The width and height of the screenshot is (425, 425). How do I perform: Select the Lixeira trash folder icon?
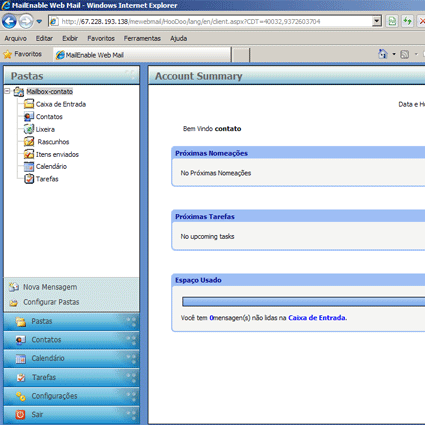click(29, 129)
